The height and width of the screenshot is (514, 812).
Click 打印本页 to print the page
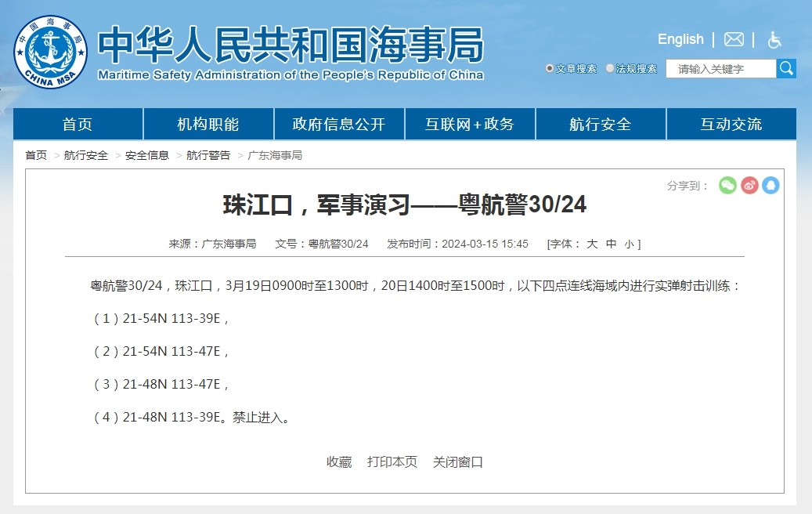click(x=392, y=462)
